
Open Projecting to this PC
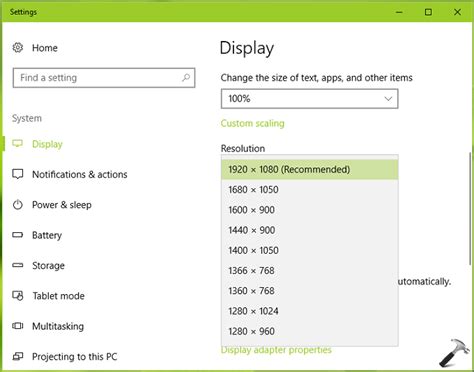click(74, 357)
